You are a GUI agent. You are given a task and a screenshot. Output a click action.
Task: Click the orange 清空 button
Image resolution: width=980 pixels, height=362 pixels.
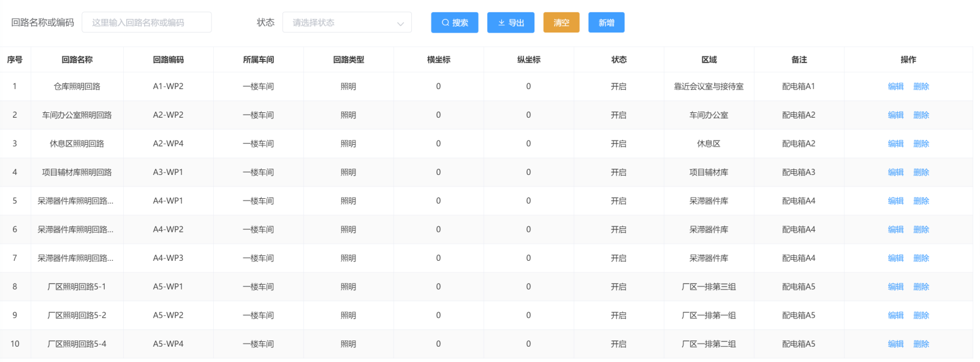(x=561, y=23)
